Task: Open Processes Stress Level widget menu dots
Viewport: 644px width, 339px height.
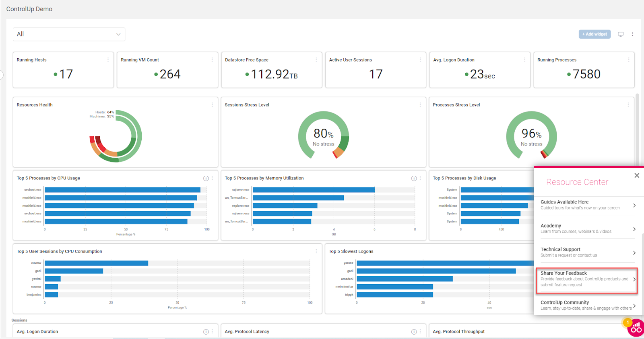Action: tap(628, 105)
